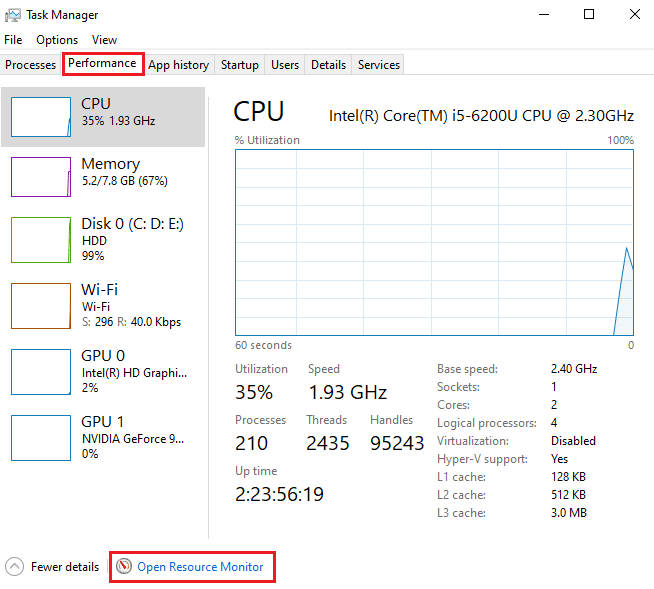
Task: Click the 210 processes count
Action: [252, 443]
